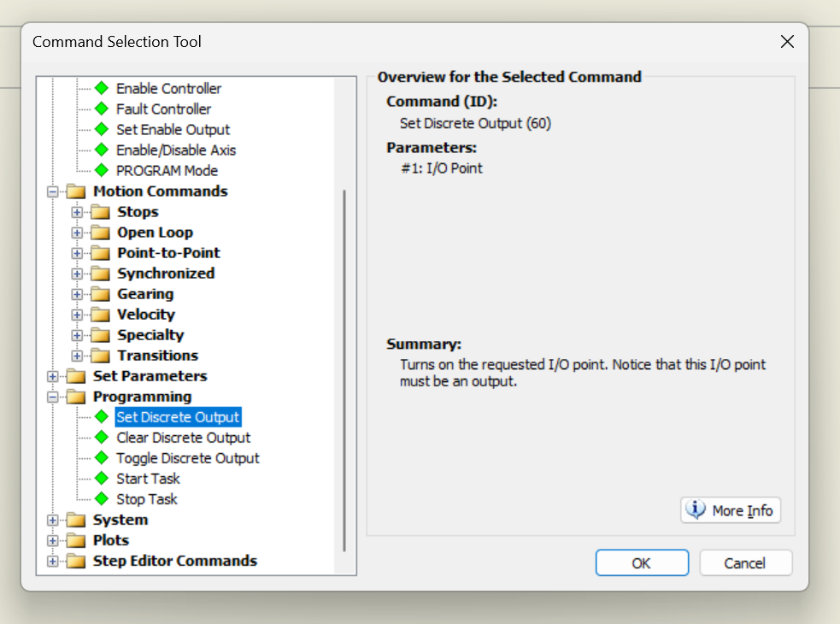This screenshot has width=840, height=624.
Task: Select the PROGRAM Mode command
Action: point(167,170)
